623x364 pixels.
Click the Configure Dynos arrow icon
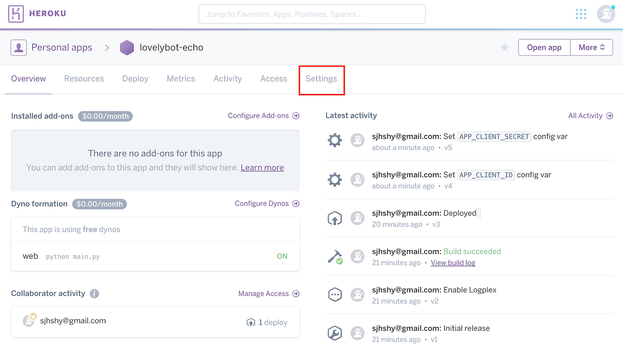296,203
